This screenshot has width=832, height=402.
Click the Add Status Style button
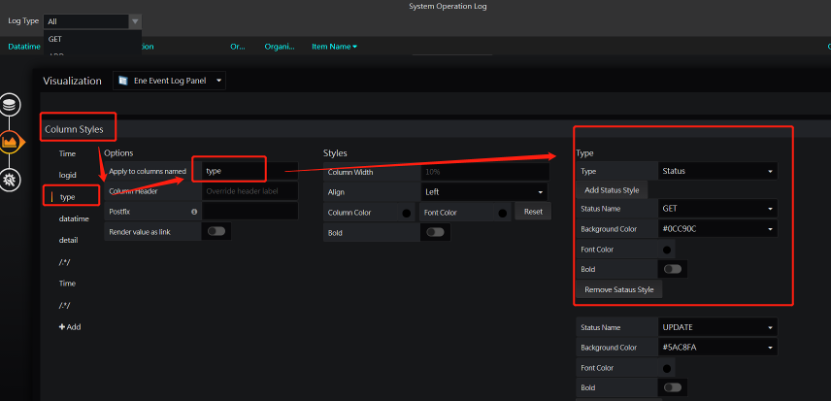coord(614,190)
